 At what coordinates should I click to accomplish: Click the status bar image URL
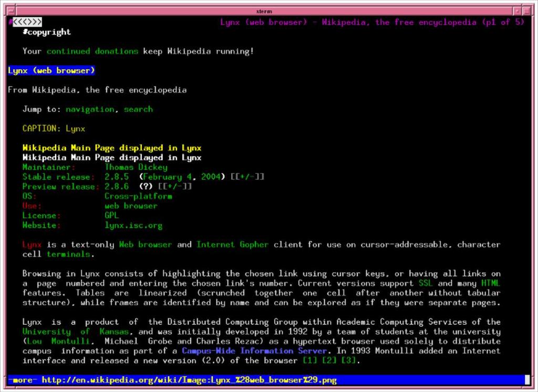point(189,380)
